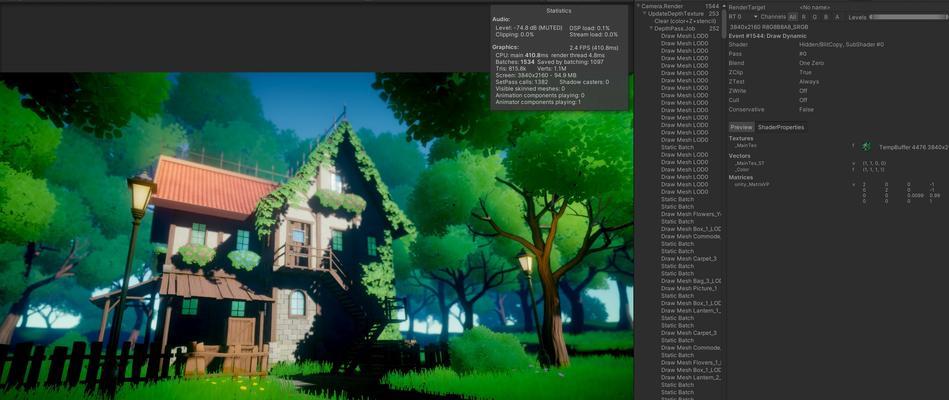The image size is (949, 400).
Task: Collapse the UpdateDepthTexture node arrow
Action: [645, 13]
